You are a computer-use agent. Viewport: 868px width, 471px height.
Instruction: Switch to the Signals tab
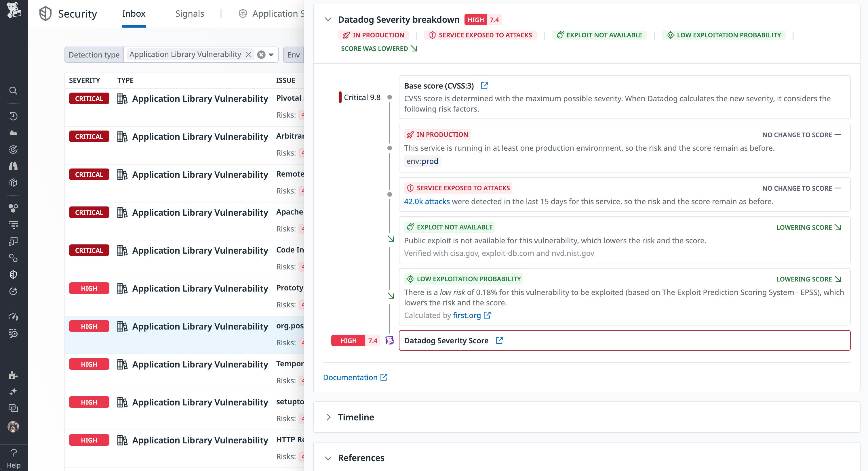[x=189, y=14]
